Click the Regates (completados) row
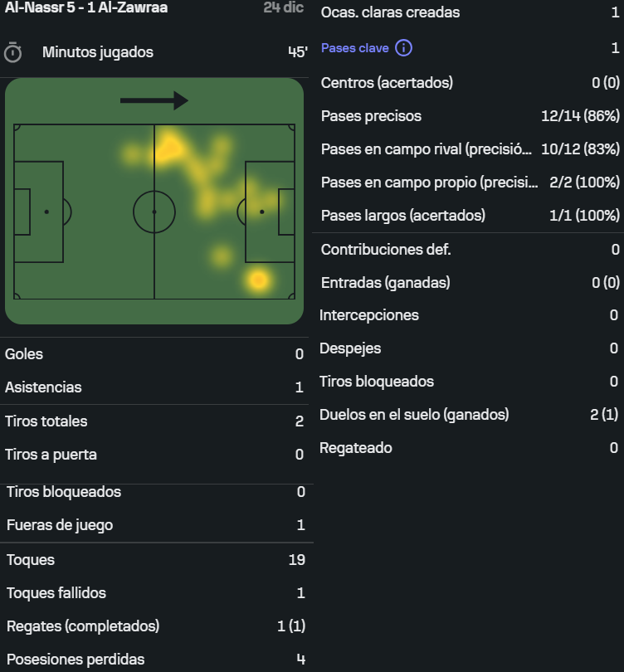624x672 pixels. 155,626
